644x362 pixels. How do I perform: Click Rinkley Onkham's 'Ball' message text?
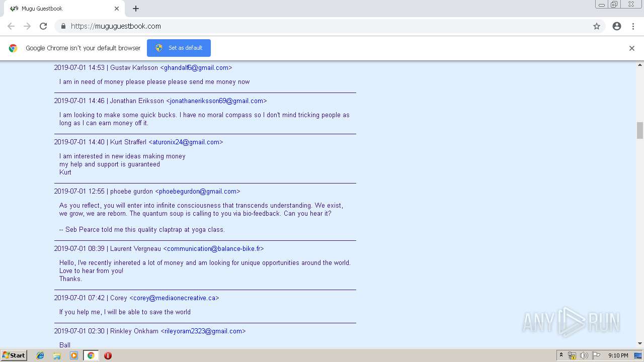click(65, 345)
